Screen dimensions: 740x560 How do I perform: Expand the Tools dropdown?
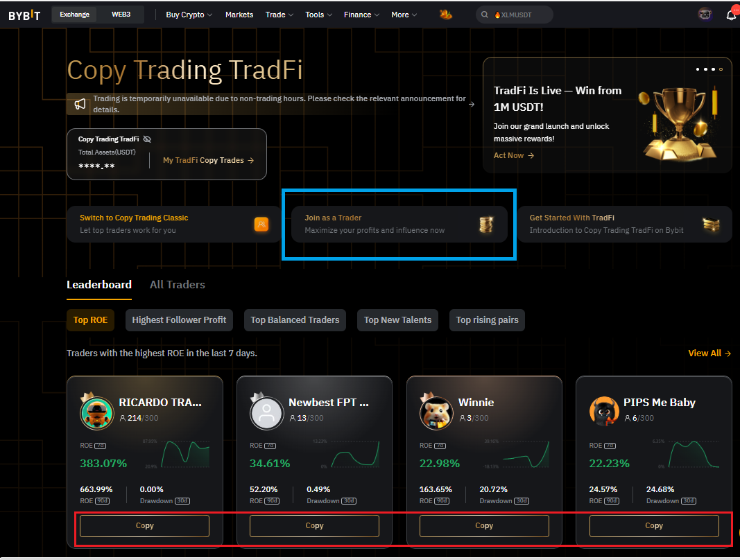318,15
